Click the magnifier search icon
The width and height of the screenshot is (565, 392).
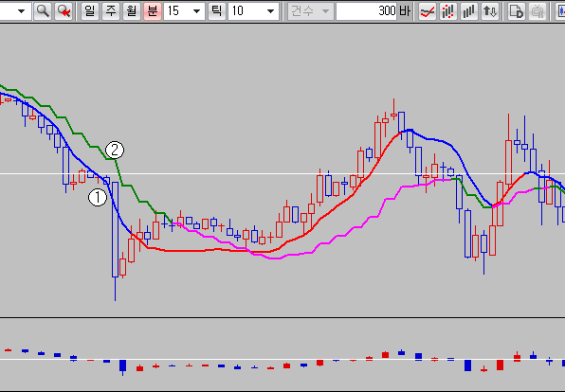43,11
